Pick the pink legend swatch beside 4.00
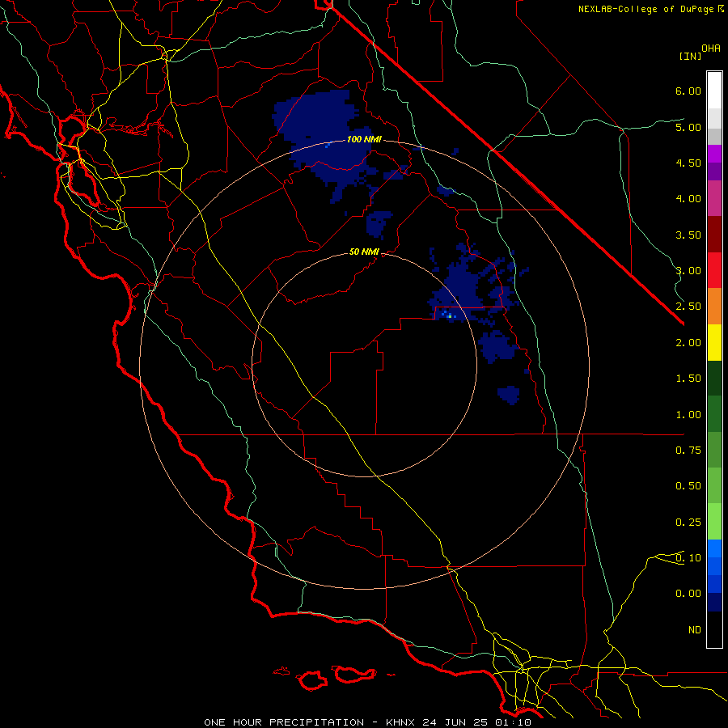The width and height of the screenshot is (728, 728). [714, 198]
